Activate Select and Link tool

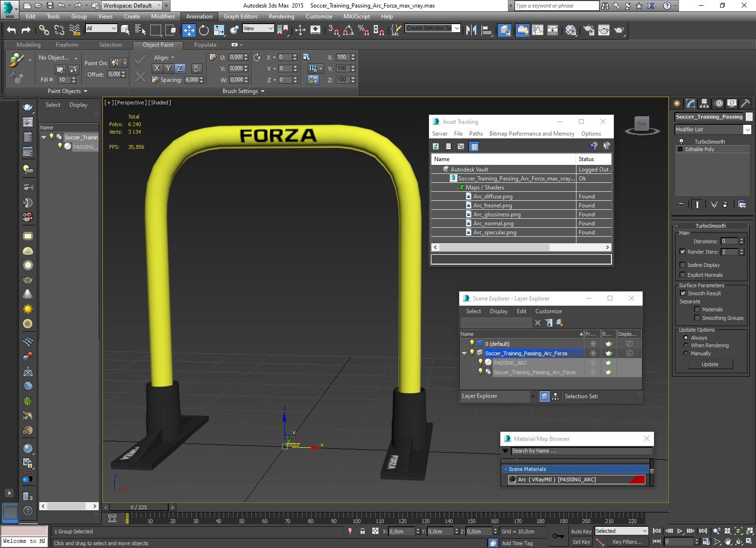[44, 30]
